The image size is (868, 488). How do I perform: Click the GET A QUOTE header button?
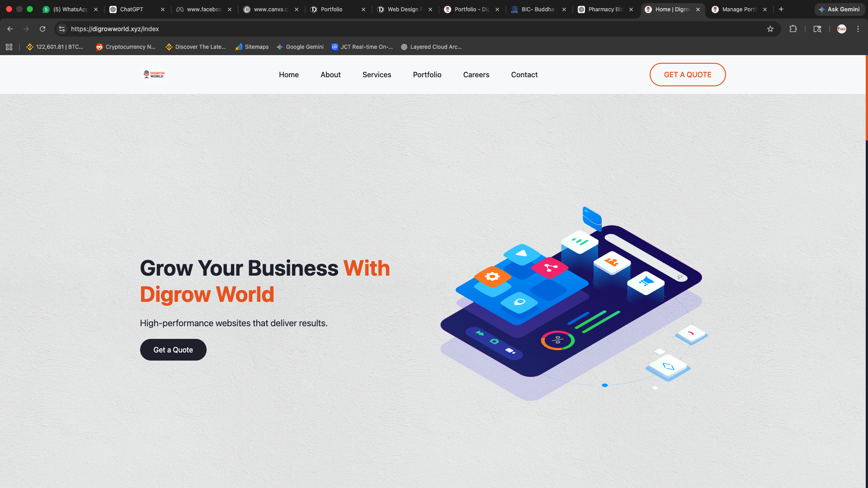(x=688, y=75)
